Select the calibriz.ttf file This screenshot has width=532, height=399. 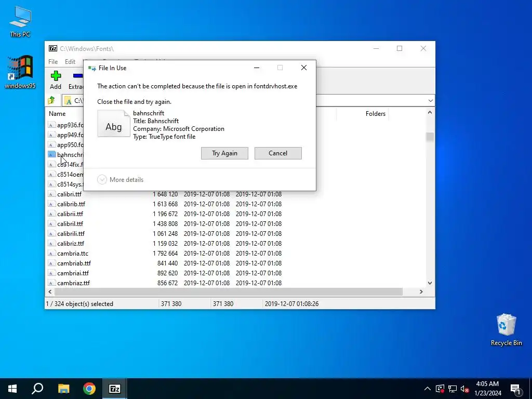click(x=71, y=243)
